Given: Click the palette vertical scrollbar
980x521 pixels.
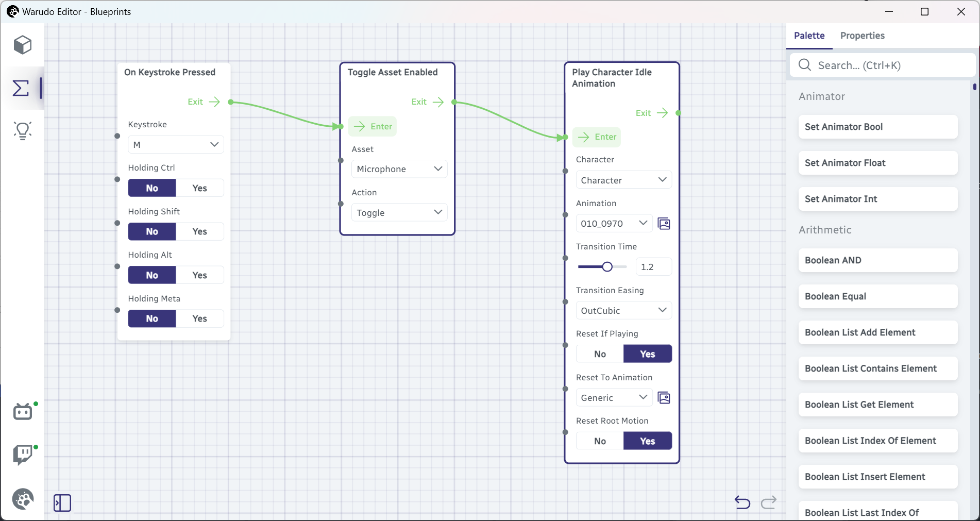Looking at the screenshot, I should click(975, 87).
